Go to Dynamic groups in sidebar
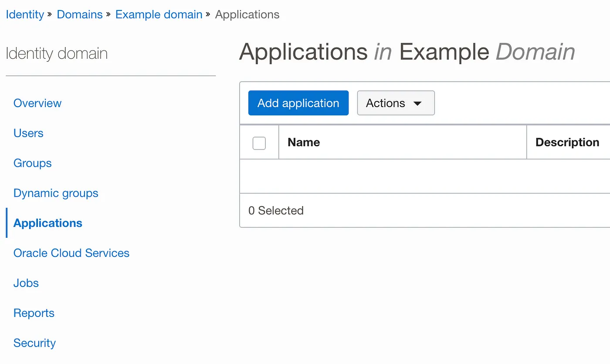This screenshot has height=364, width=610. pyautogui.click(x=56, y=193)
